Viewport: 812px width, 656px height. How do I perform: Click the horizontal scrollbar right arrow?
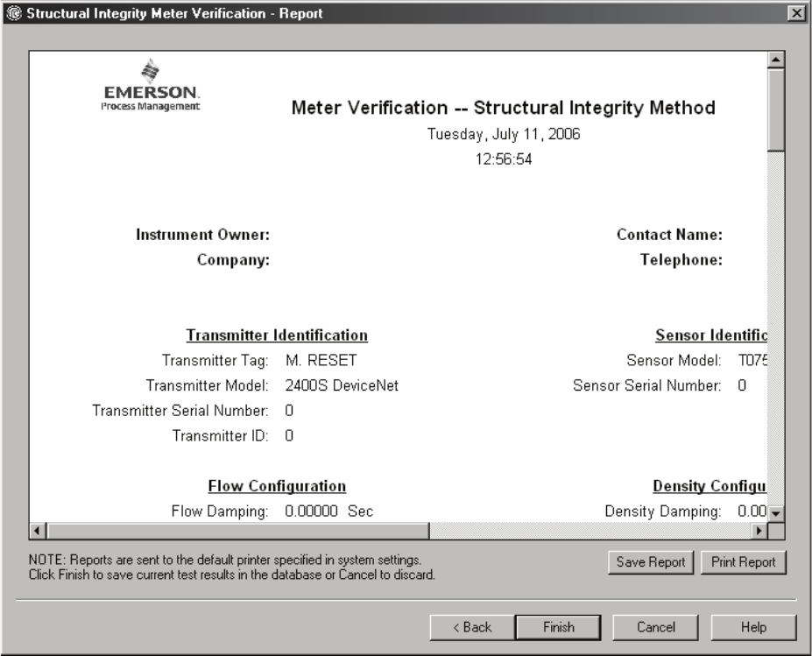759,531
